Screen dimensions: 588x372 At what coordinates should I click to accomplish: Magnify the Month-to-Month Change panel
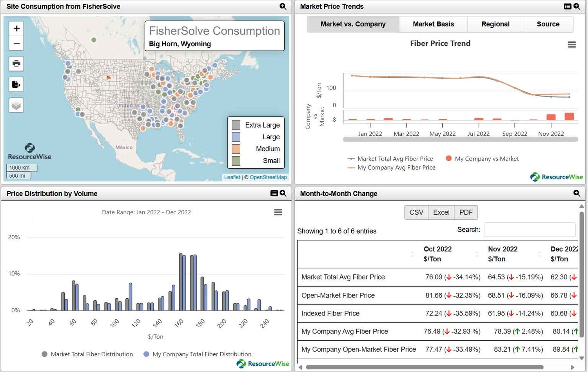click(x=577, y=193)
